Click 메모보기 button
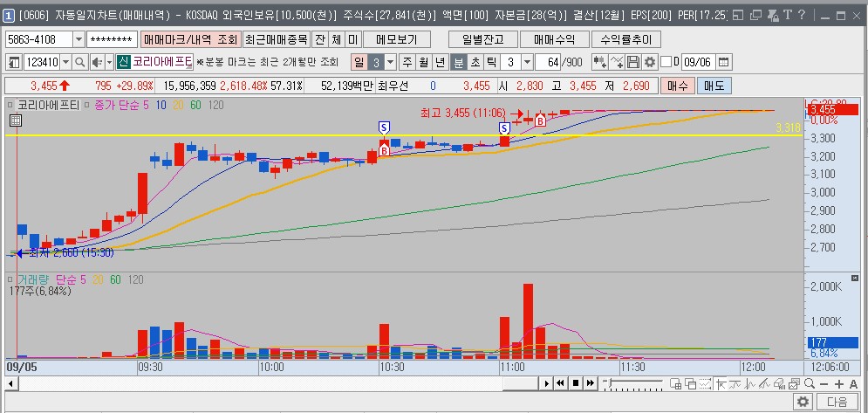 (x=396, y=40)
